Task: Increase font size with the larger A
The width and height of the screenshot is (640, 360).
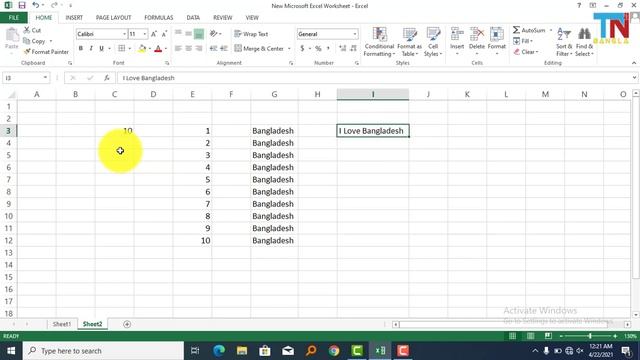Action: click(154, 34)
